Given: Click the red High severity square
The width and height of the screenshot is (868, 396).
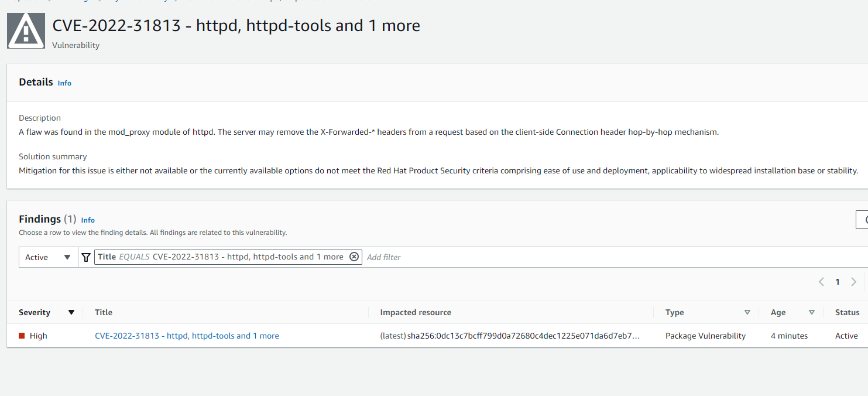Looking at the screenshot, I should pos(22,336).
